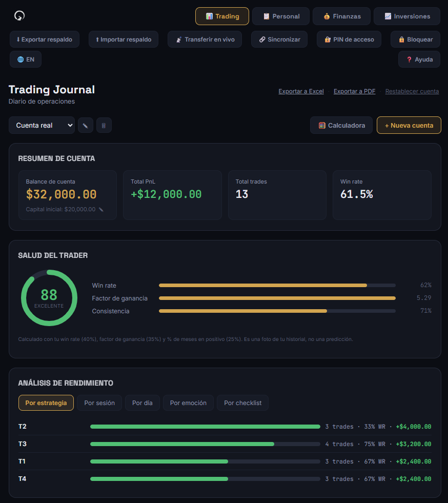Select the Por checklist tab

point(243,403)
